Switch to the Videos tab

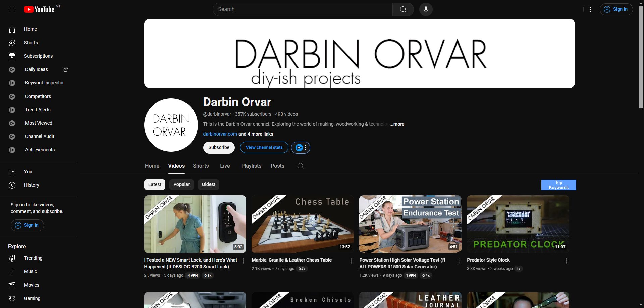point(176,166)
